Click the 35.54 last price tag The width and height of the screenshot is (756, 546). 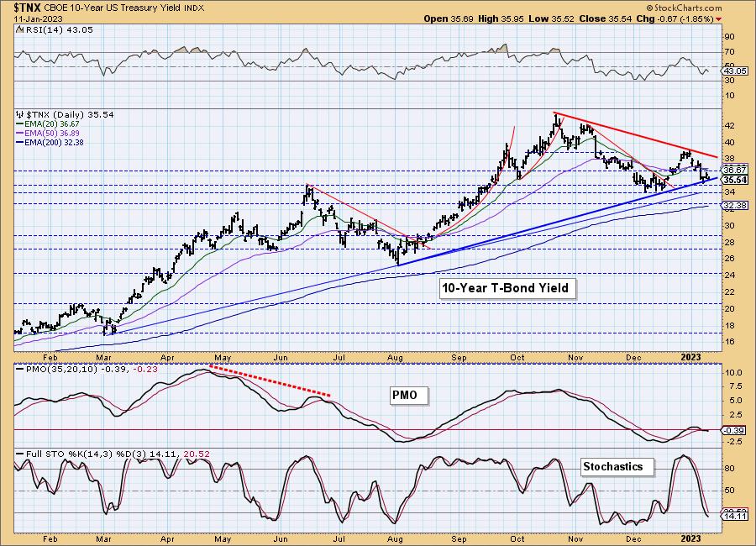[736, 180]
